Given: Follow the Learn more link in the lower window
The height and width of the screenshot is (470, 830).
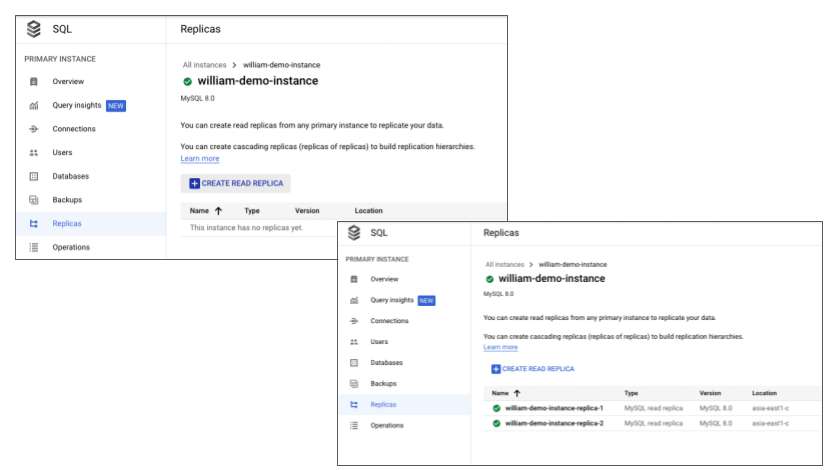Looking at the screenshot, I should 500,347.
